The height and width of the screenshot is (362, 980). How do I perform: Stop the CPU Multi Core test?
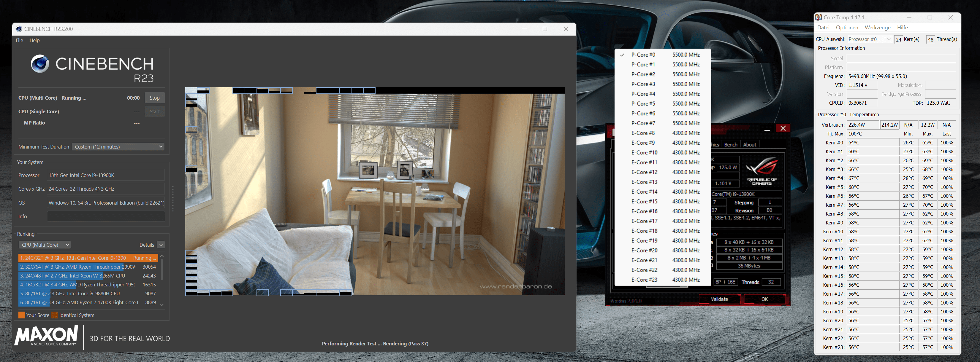point(154,98)
